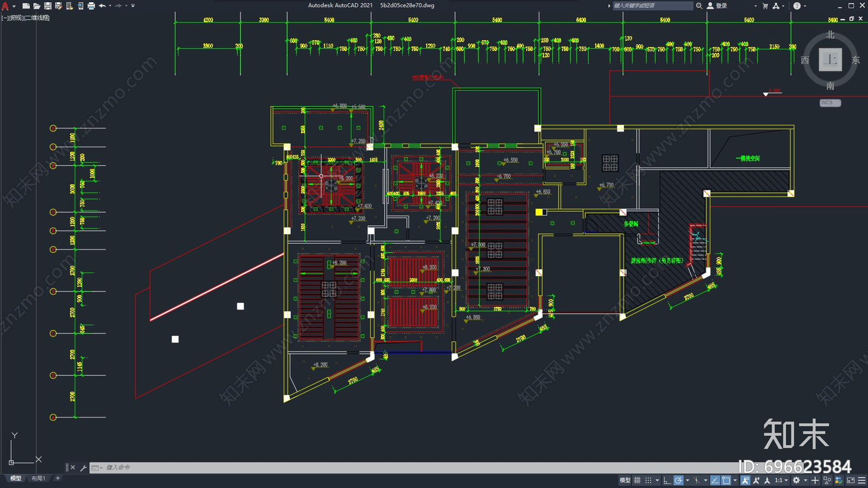Expand the Help dropdown arrow
Image resolution: width=868 pixels, height=488 pixels.
805,6
